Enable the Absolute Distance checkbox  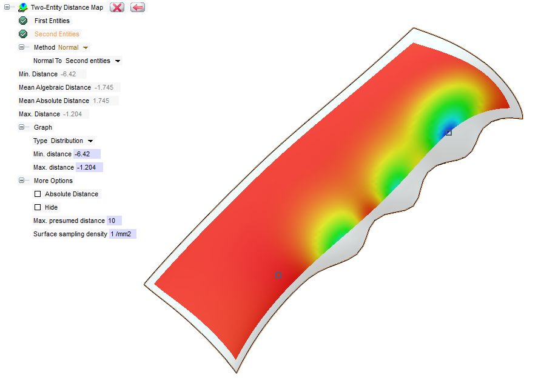click(x=38, y=194)
